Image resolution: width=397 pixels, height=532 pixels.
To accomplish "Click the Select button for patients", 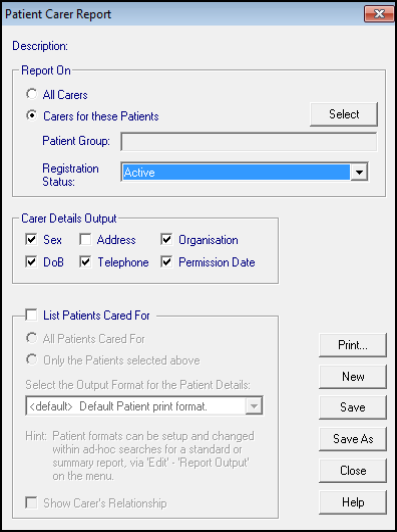I will point(344,114).
